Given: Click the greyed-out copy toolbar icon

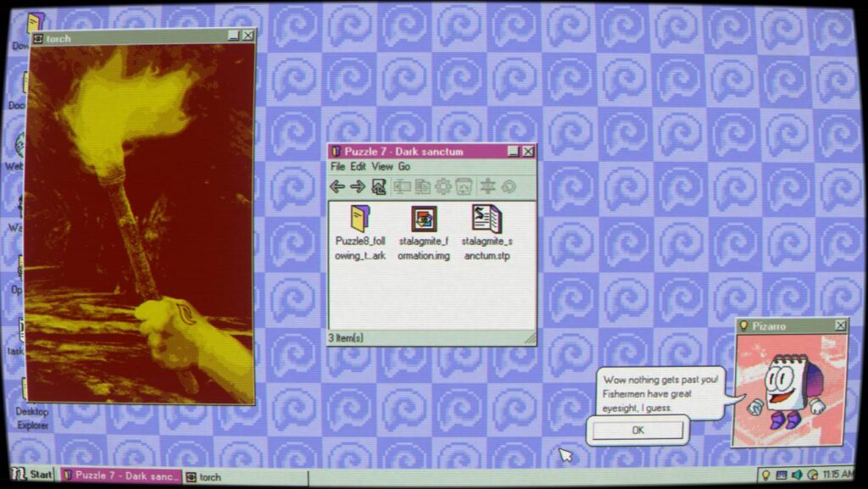Looking at the screenshot, I should pos(422,187).
